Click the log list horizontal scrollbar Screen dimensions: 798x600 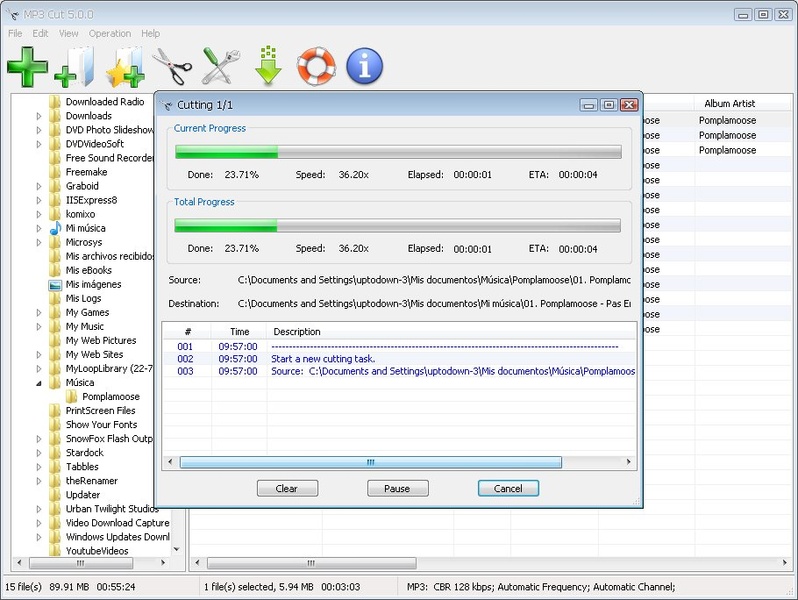click(x=370, y=463)
